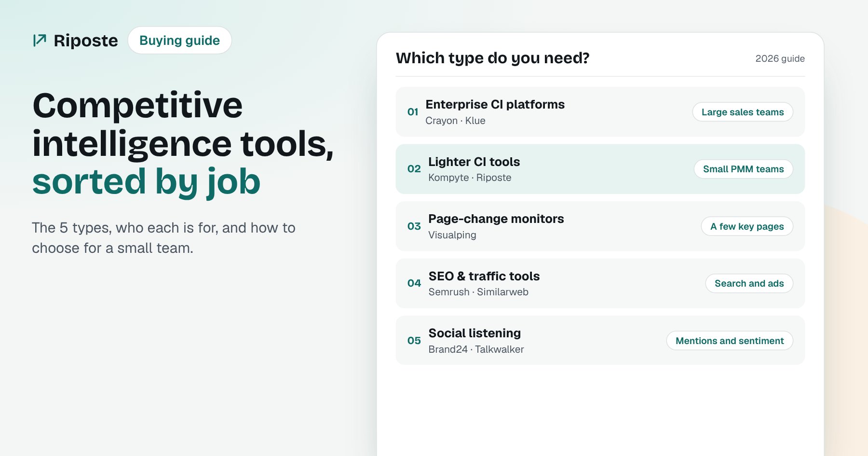This screenshot has width=868, height=456.
Task: Click the Visualping subtitle
Action: (x=452, y=235)
